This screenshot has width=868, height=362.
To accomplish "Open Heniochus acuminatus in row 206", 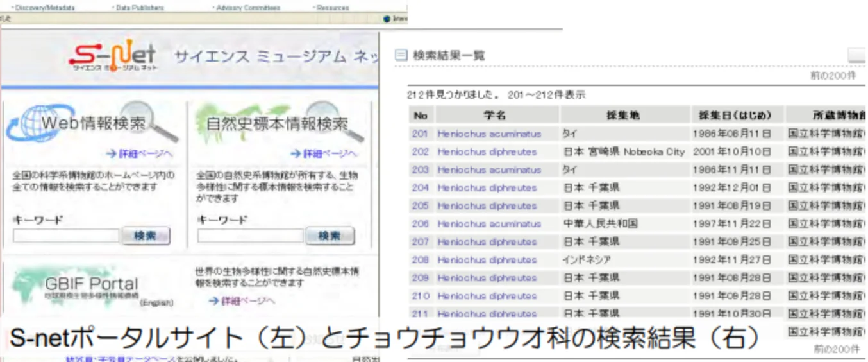I will pyautogui.click(x=489, y=224).
